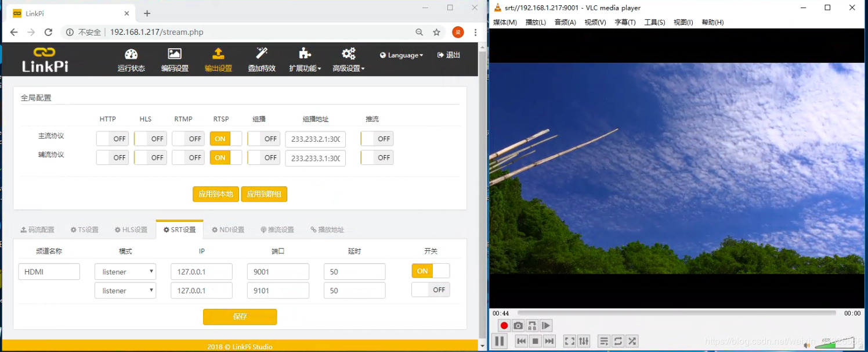The height and width of the screenshot is (352, 868).
Task: Take a snapshot with the camera icon
Action: pyautogui.click(x=518, y=326)
